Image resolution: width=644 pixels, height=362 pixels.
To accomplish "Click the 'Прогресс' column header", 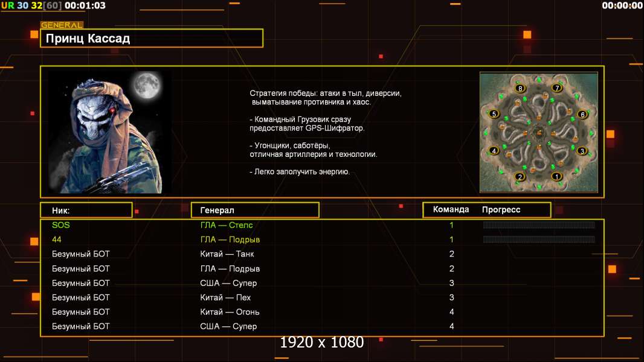I will point(501,209).
